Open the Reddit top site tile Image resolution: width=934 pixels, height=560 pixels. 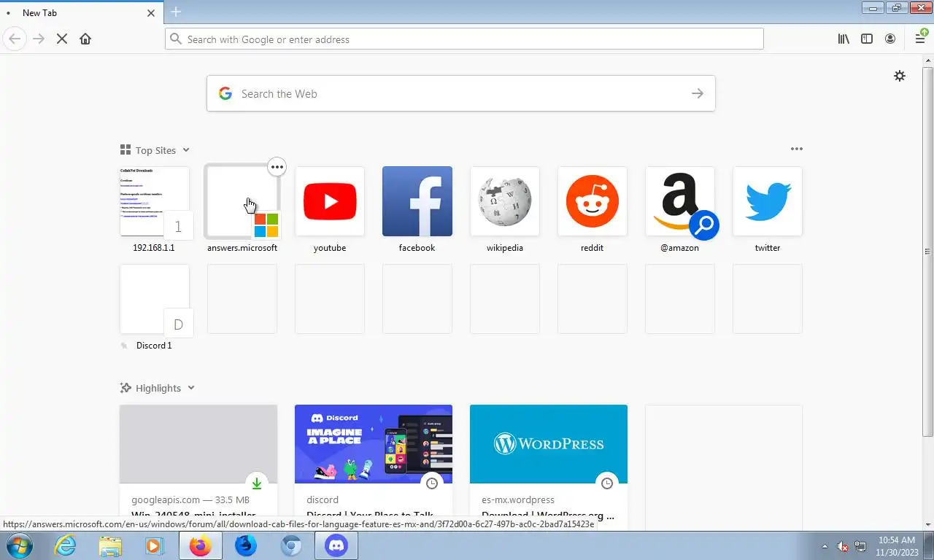pos(593,201)
